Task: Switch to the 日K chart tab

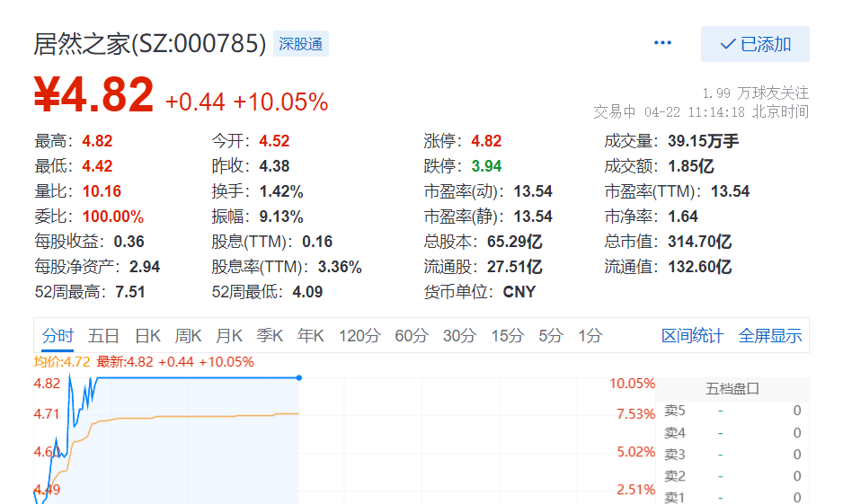Action: coord(147,336)
